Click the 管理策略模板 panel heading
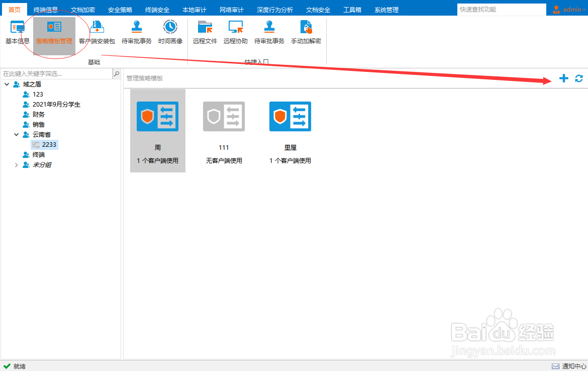This screenshot has width=588, height=371. [x=145, y=78]
